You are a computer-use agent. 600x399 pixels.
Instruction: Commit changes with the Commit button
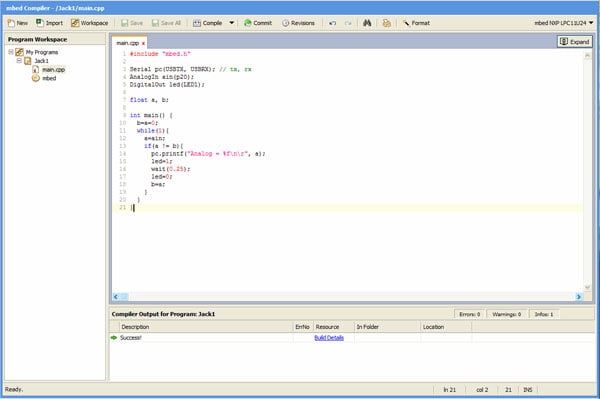coord(258,23)
